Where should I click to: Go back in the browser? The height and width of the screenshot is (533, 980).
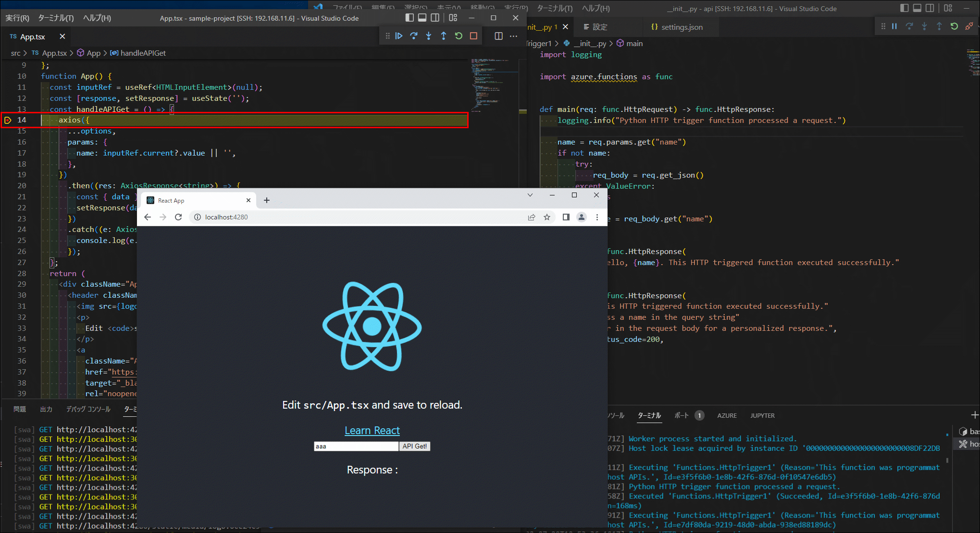click(148, 217)
